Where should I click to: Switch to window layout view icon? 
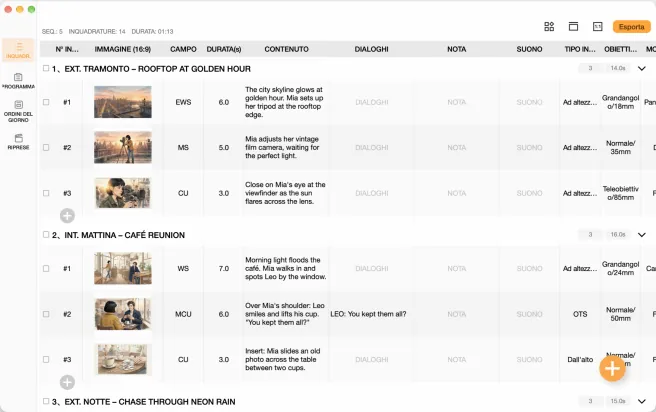pos(573,27)
